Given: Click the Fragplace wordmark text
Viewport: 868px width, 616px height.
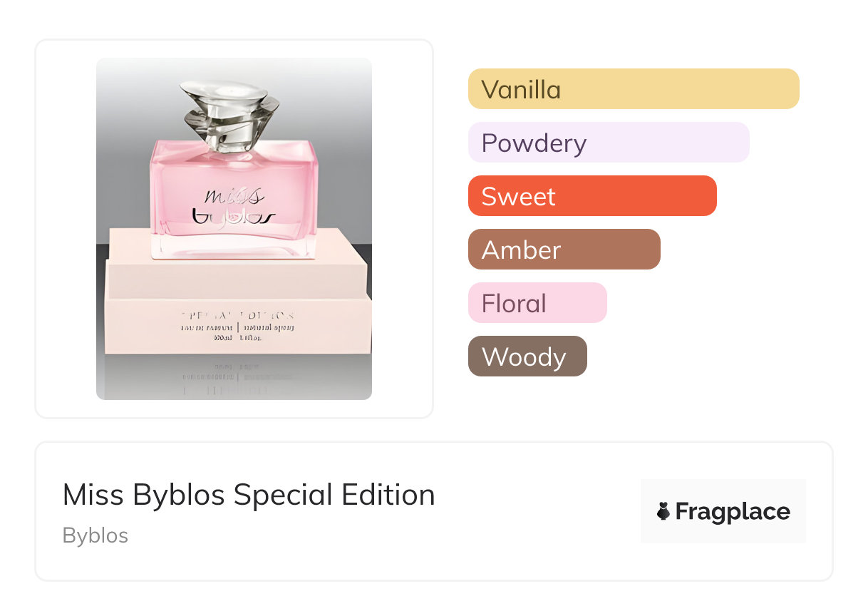Looking at the screenshot, I should [x=733, y=511].
